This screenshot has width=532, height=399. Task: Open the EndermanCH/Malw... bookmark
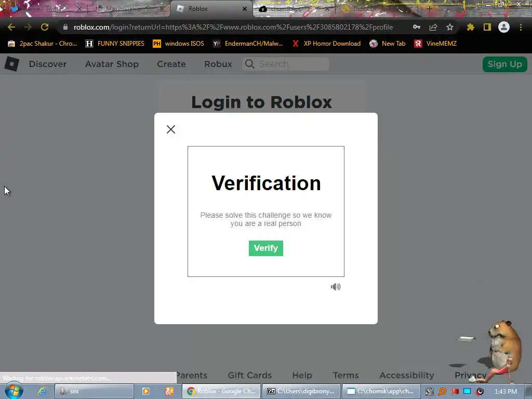pos(248,44)
